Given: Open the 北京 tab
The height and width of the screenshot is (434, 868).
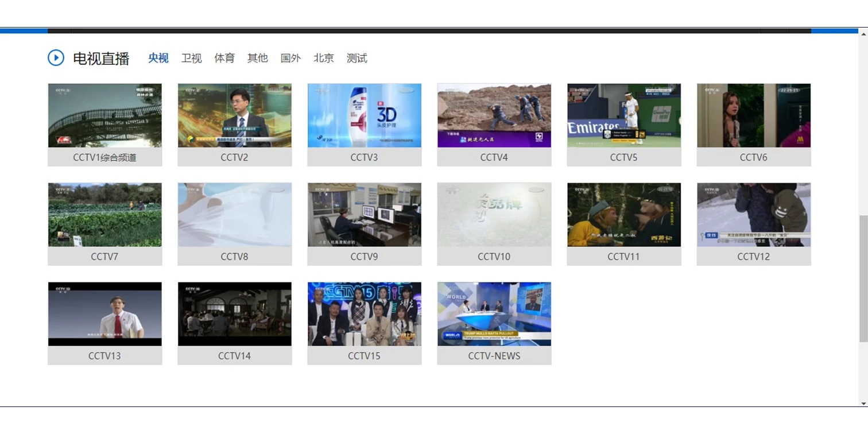Looking at the screenshot, I should (324, 58).
